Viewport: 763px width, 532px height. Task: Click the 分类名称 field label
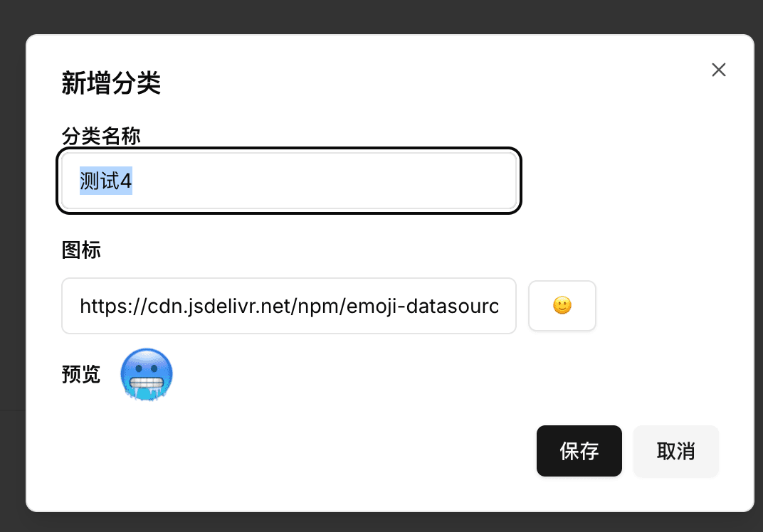click(100, 135)
